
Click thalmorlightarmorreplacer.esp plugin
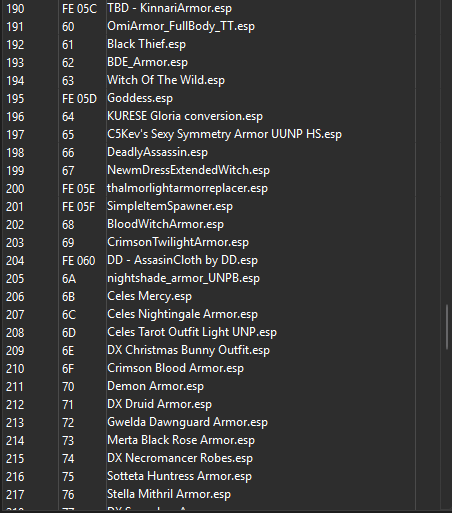point(187,188)
